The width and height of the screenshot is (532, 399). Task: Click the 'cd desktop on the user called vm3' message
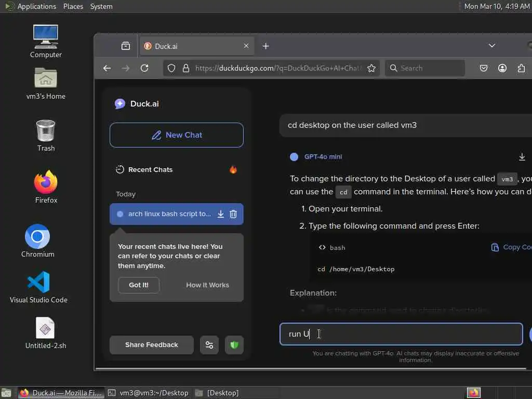[x=352, y=125]
